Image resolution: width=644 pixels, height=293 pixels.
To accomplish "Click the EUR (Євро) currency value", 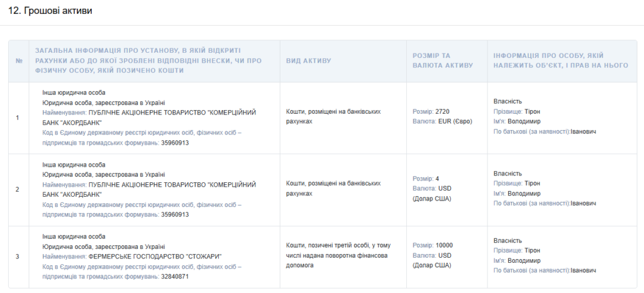I will click(455, 121).
